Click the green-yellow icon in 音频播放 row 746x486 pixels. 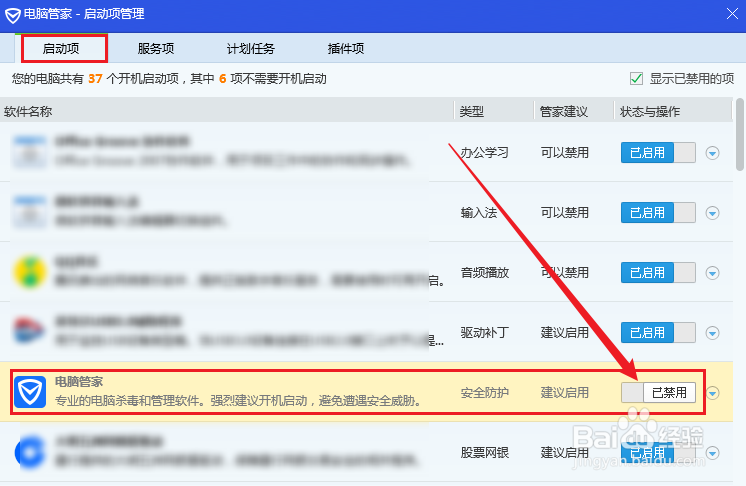coord(29,272)
